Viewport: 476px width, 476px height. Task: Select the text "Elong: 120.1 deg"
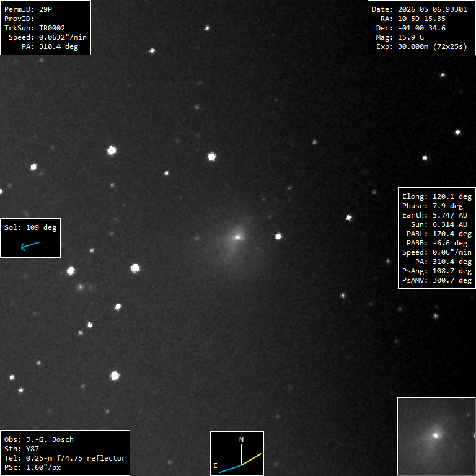[x=437, y=196]
